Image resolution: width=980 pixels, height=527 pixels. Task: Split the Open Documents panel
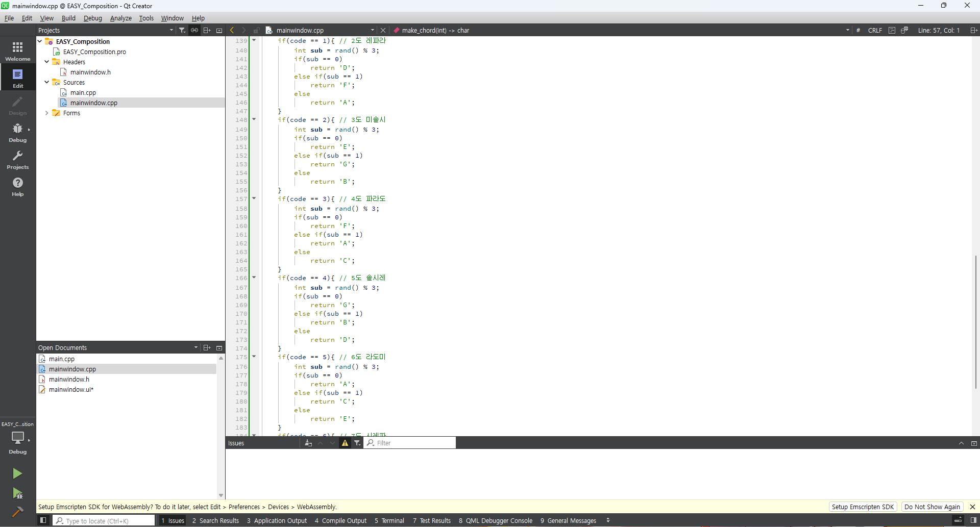coord(207,347)
